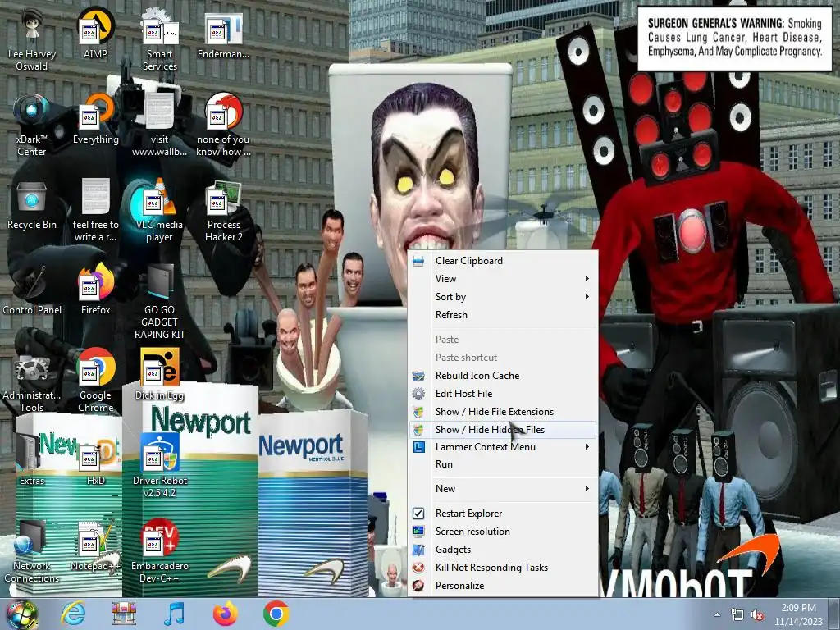Select Edit Host File entry
840x630 pixels.
(503, 394)
